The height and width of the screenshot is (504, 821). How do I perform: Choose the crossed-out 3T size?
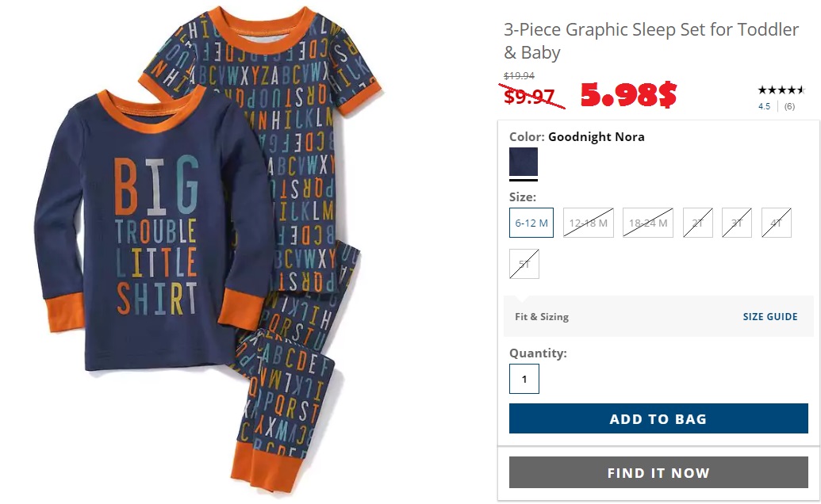[737, 223]
